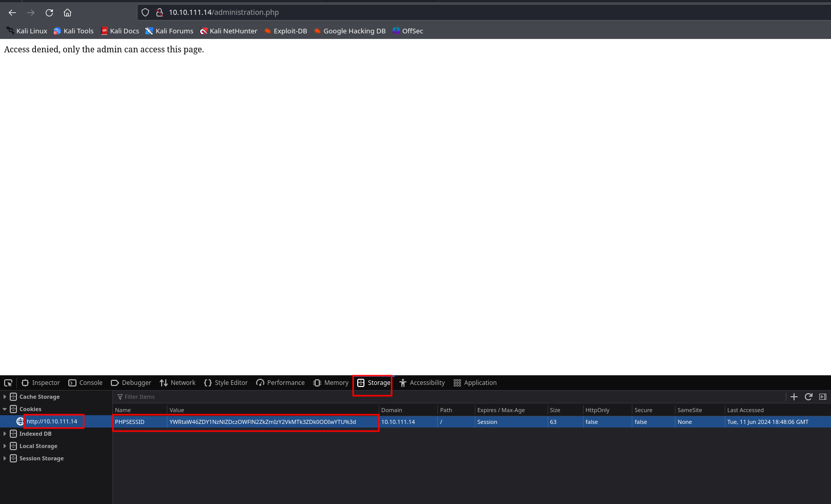Image resolution: width=831 pixels, height=504 pixels.
Task: Open the tracking protection shield icon
Action: pos(145,12)
